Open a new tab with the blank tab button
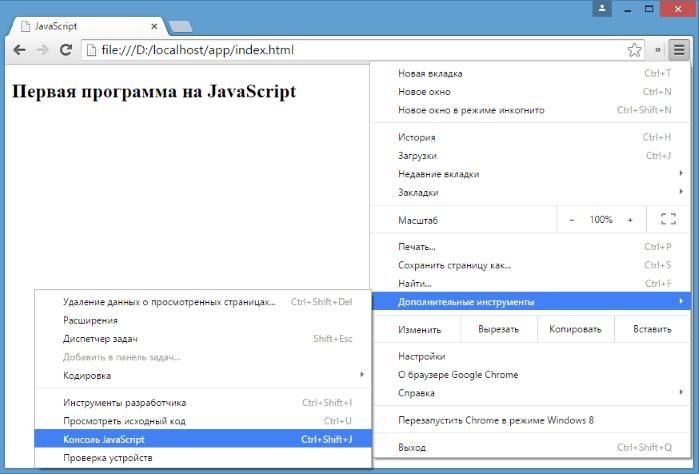This screenshot has height=474, width=699. (x=181, y=27)
